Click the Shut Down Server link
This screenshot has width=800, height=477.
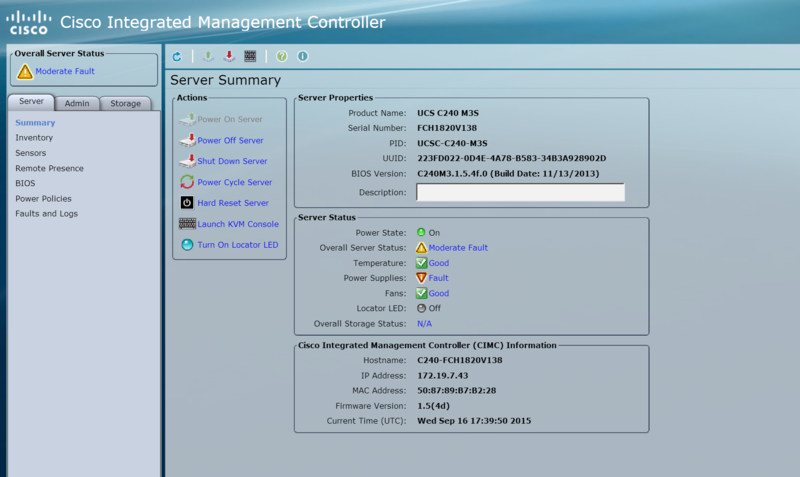[232, 161]
